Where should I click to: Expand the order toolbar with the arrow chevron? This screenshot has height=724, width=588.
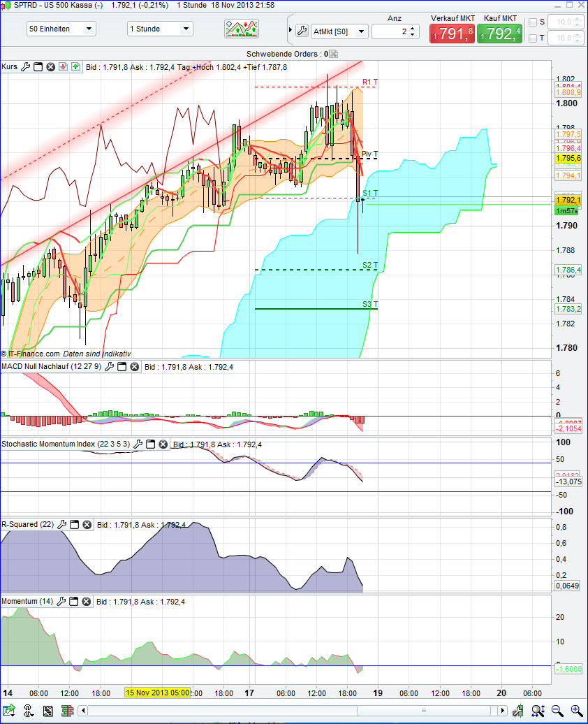point(290,28)
